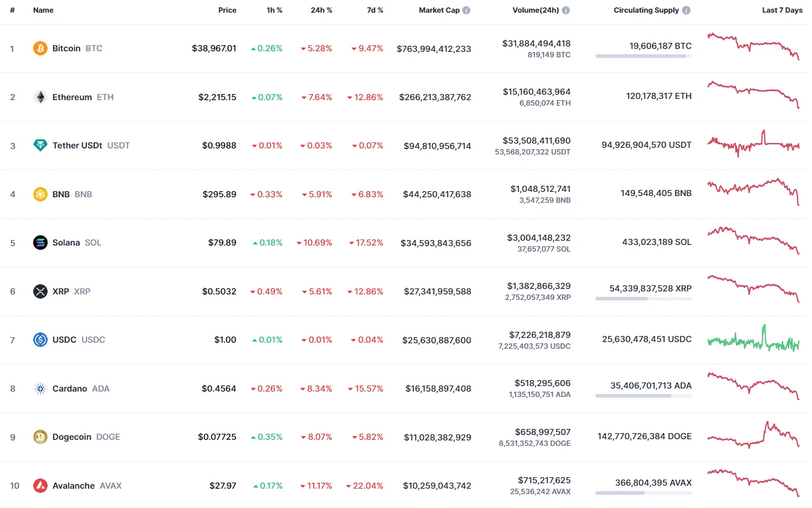Click the Ethereum diamond logo icon

pos(40,97)
